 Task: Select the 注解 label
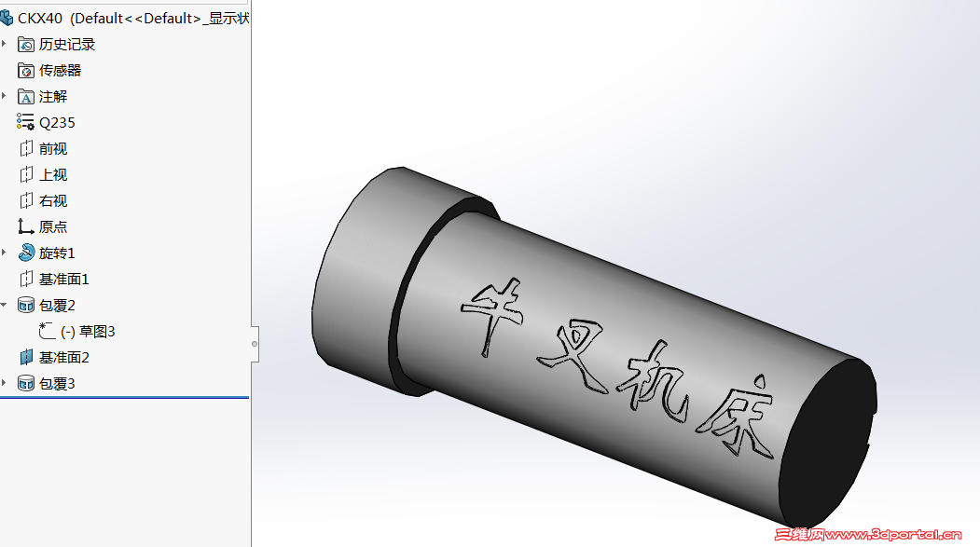[x=53, y=97]
